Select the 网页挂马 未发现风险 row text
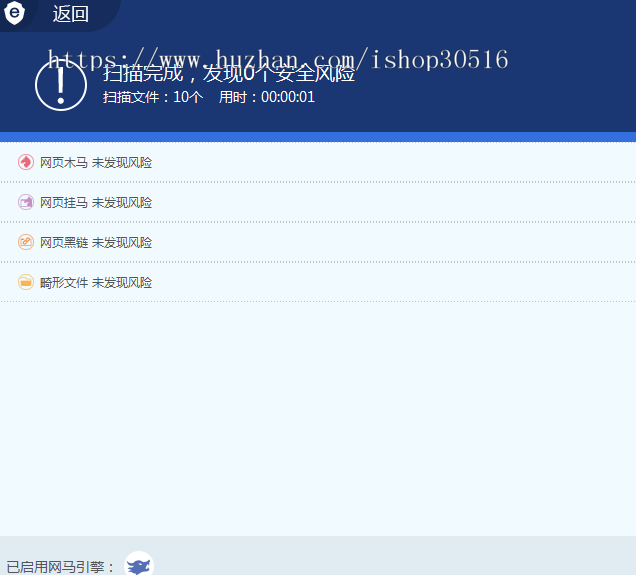This screenshot has width=636, height=575. (x=96, y=202)
